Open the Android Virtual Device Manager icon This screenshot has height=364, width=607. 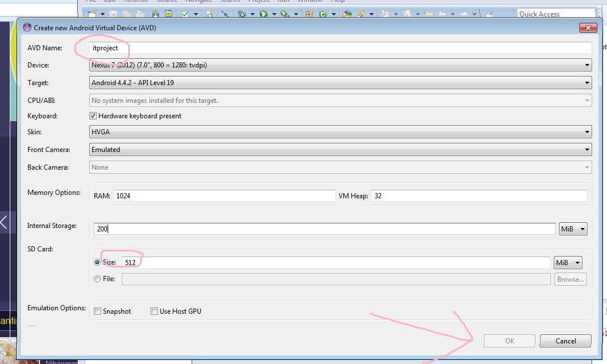point(168,14)
